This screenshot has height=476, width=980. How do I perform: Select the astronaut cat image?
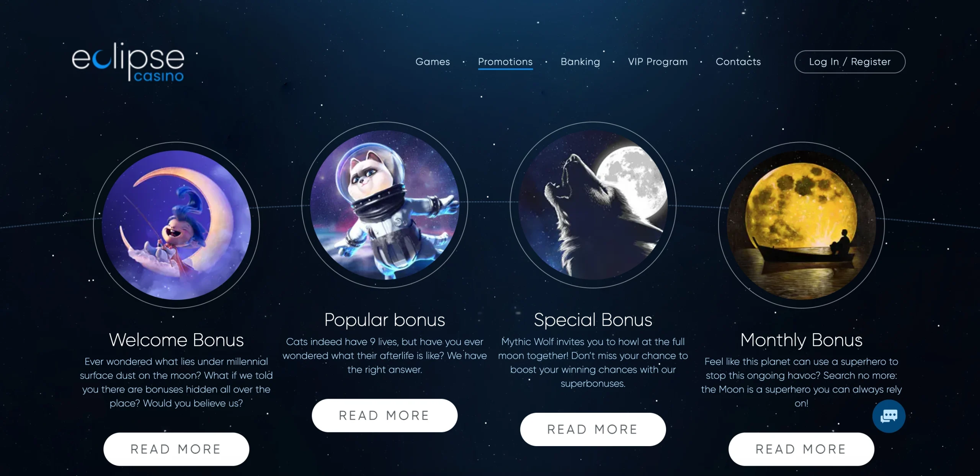384,205
